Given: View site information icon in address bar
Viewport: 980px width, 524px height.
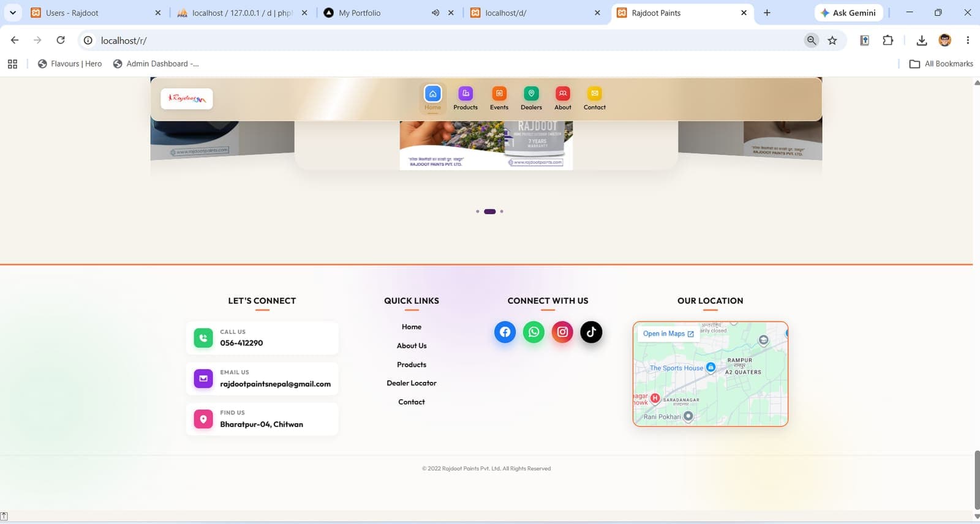Looking at the screenshot, I should (x=88, y=40).
